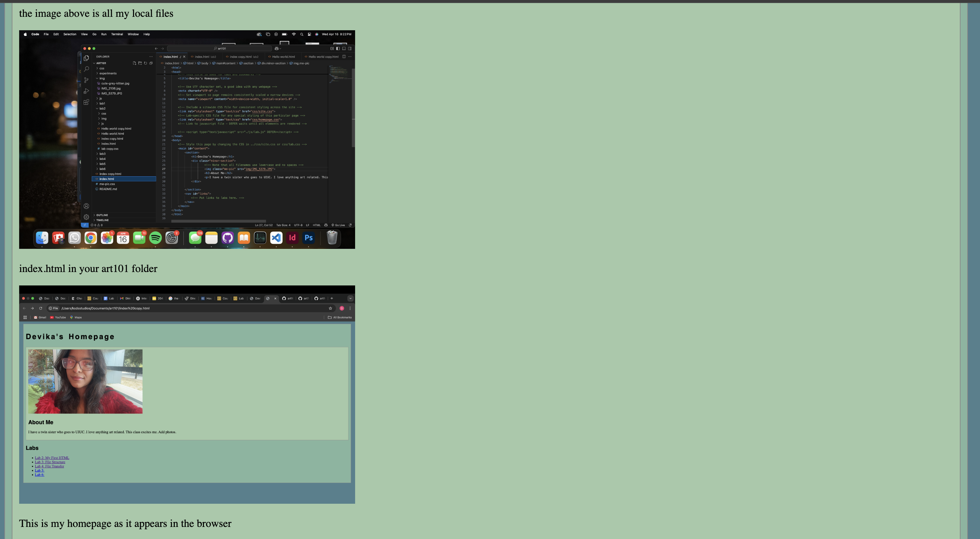Click the 'Lab 3: File Structure' link
The image size is (980, 539).
coord(50,462)
